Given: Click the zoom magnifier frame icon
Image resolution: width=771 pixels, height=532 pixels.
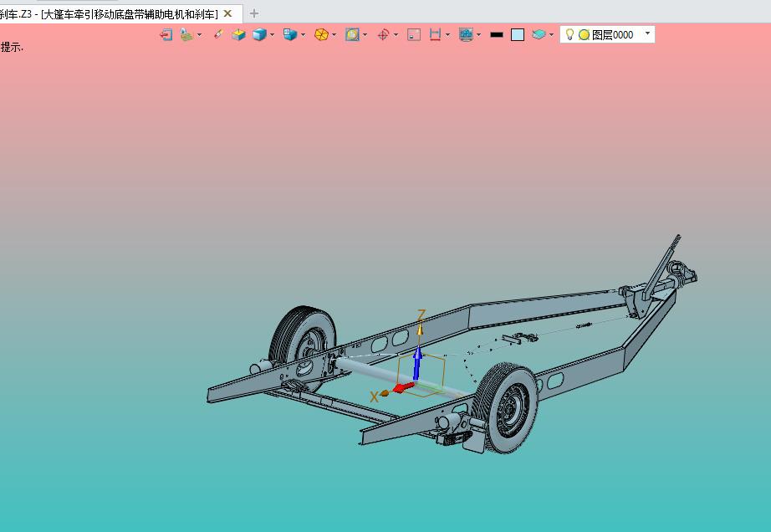Looking at the screenshot, I should (x=352, y=34).
